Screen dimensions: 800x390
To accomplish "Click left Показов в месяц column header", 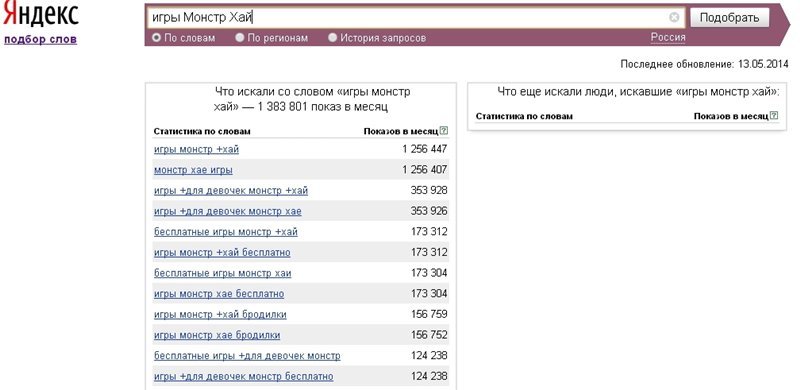I will 401,131.
